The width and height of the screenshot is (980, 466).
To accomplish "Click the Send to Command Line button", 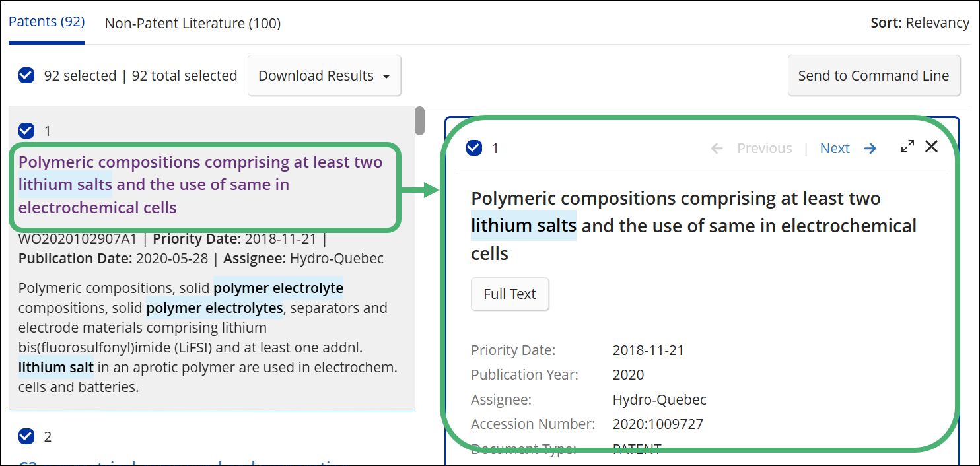I will 874,75.
